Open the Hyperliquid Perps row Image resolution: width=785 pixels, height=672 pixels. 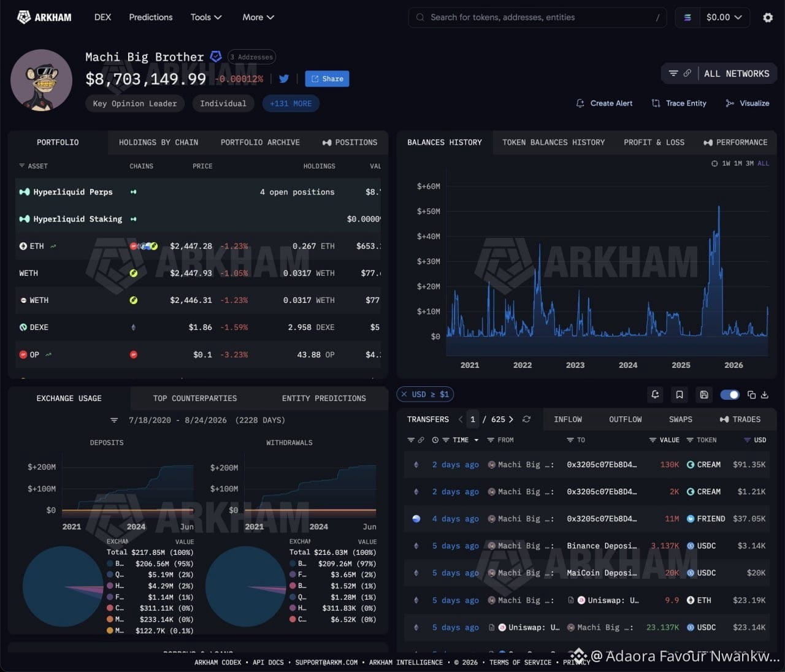tap(199, 192)
